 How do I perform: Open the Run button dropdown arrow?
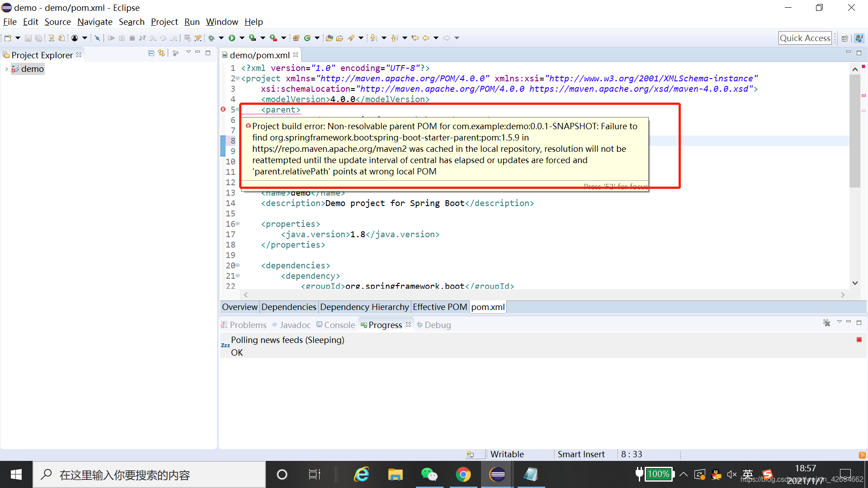click(x=242, y=38)
